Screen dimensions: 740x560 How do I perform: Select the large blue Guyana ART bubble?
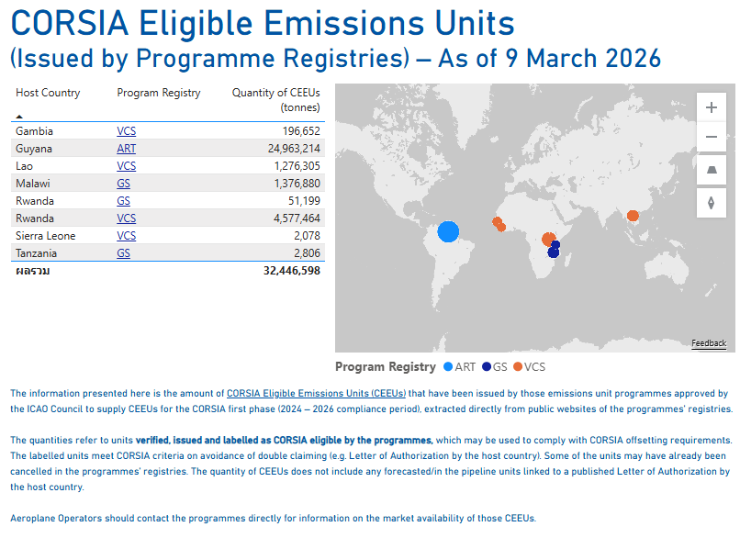[448, 231]
